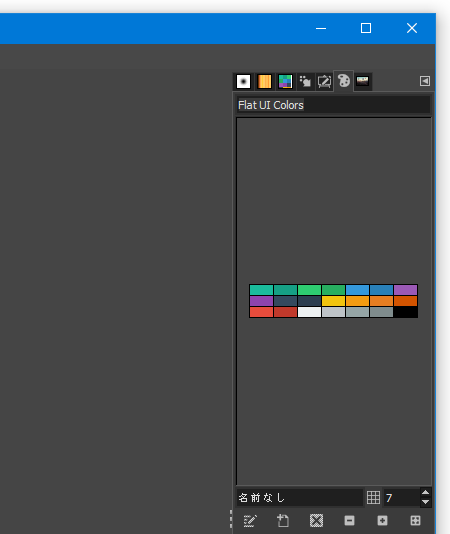
Task: Open the Palette Editor tab icon
Action: click(x=324, y=81)
